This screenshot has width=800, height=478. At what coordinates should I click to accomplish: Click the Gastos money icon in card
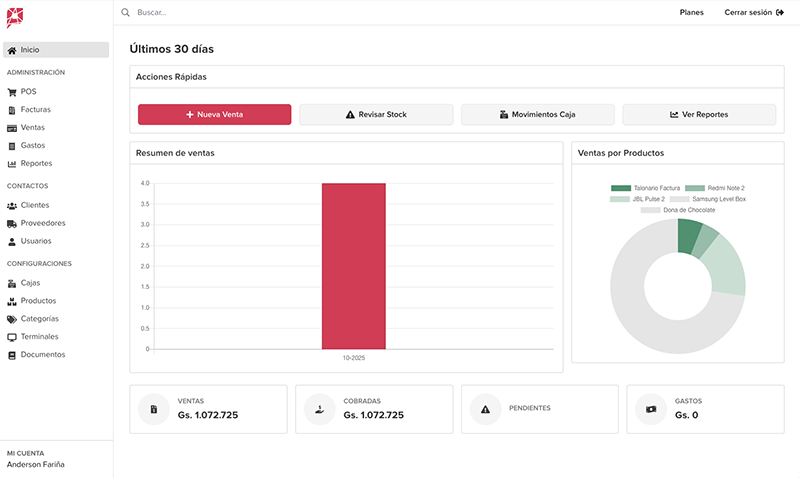click(651, 409)
